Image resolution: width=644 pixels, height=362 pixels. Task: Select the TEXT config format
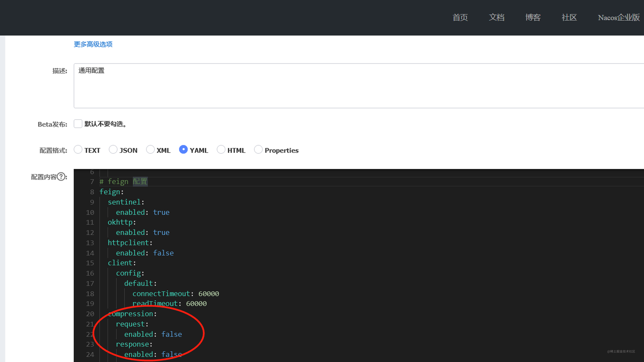pos(78,149)
